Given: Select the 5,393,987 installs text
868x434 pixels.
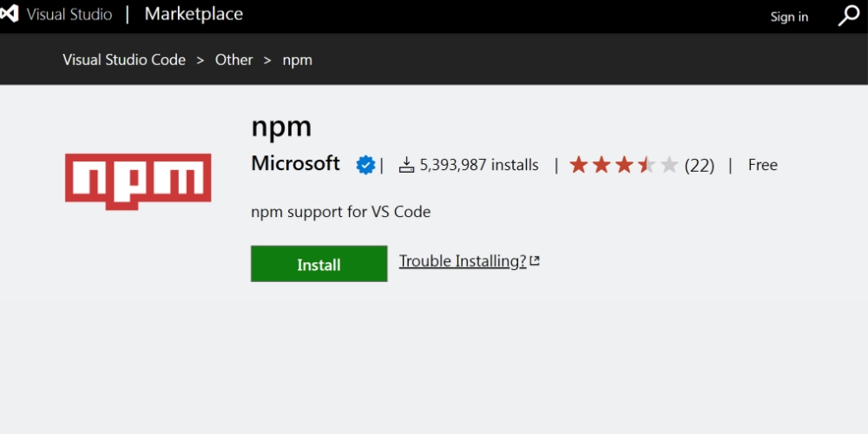Looking at the screenshot, I should (479, 165).
